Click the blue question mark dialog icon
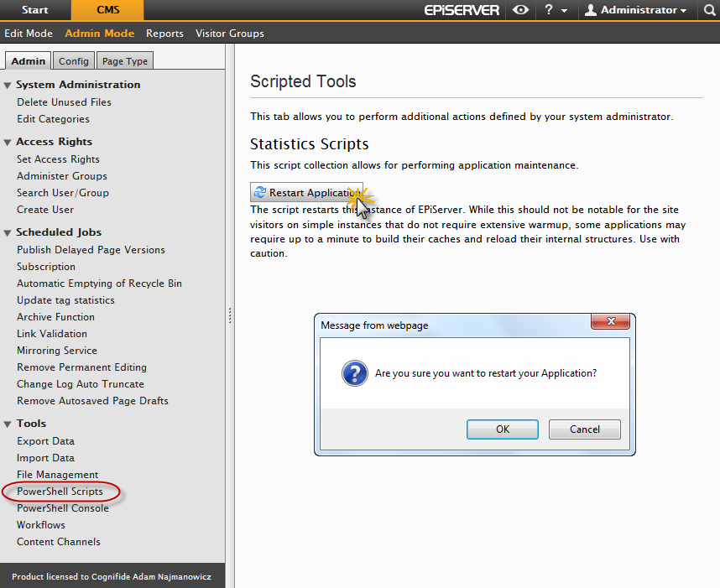Image resolution: width=720 pixels, height=588 pixels. click(x=355, y=373)
